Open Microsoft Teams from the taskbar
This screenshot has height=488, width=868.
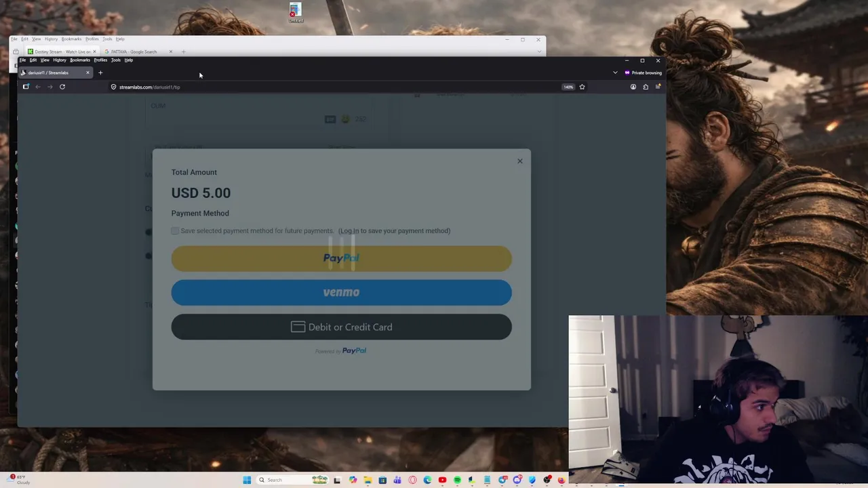(397, 480)
